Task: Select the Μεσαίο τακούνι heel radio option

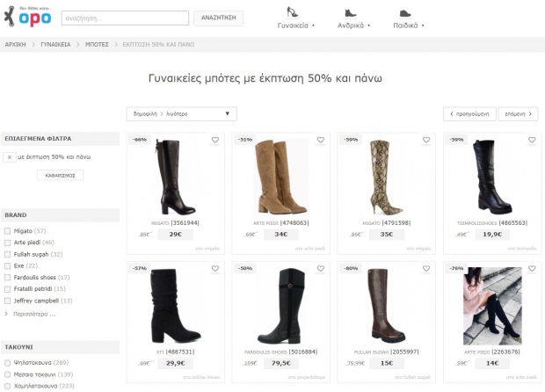Action: coord(7,374)
